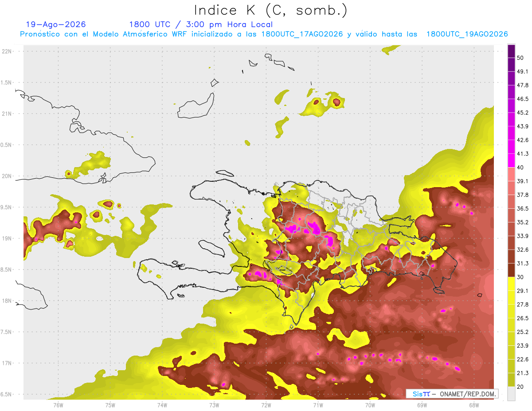Viewport: 532px width, 411px height.
Task: Click the colorbar label '35.2'
Action: point(523,222)
